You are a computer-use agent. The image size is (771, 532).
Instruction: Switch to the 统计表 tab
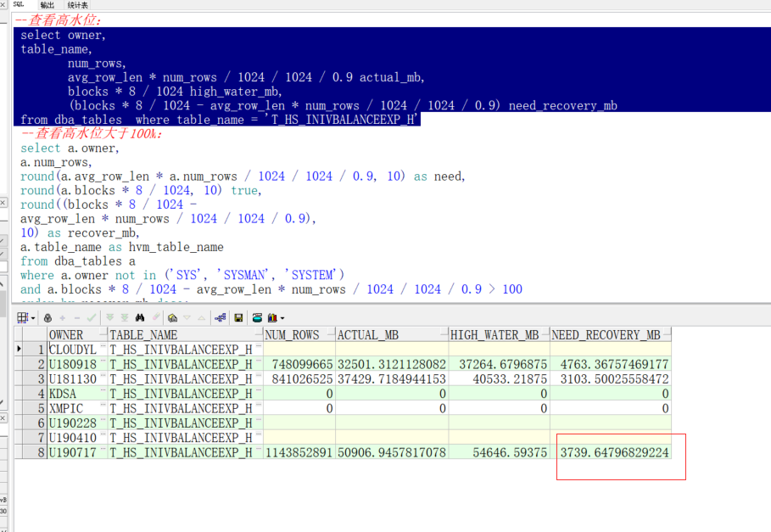(x=78, y=5)
